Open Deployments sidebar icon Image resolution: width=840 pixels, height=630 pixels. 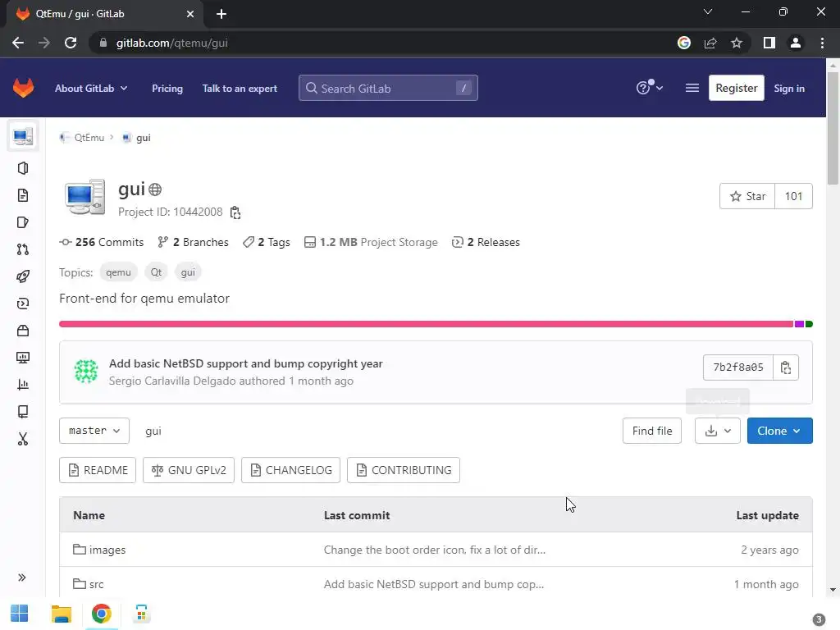click(x=22, y=304)
